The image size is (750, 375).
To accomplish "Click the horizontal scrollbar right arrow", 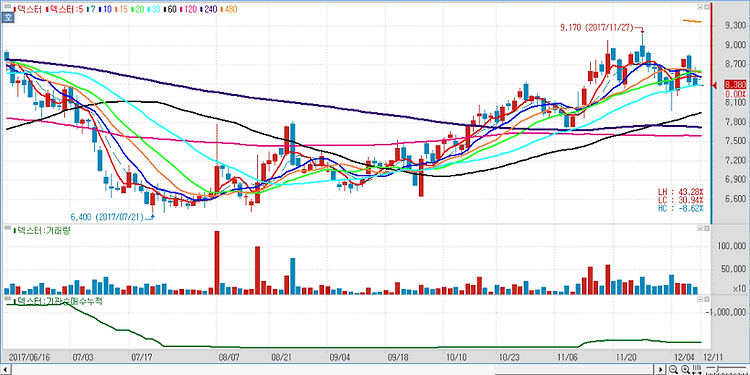I will [661, 369].
